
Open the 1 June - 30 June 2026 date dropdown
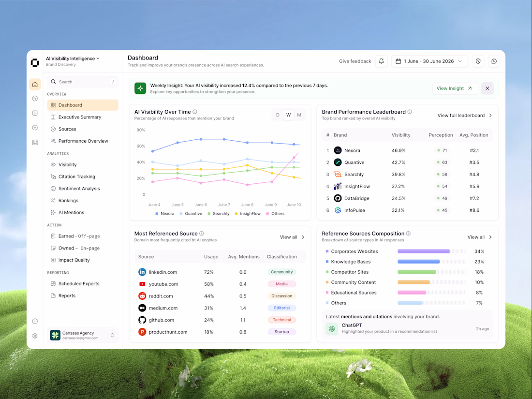429,61
